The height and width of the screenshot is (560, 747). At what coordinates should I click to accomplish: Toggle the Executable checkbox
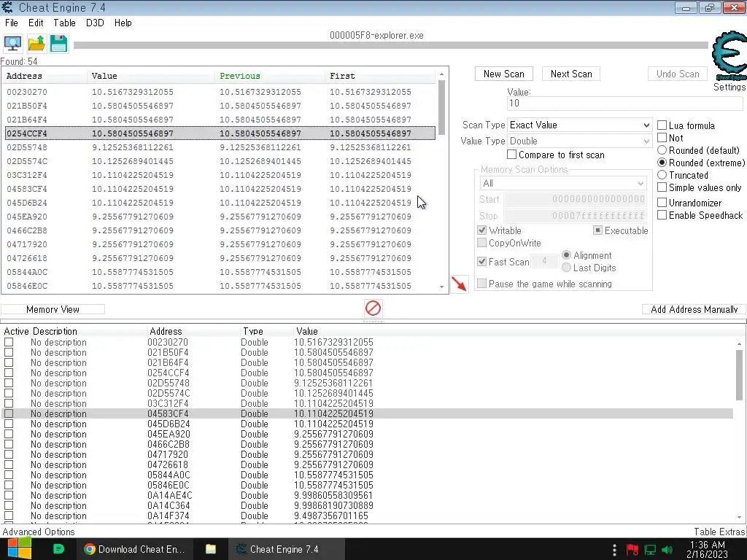[597, 230]
